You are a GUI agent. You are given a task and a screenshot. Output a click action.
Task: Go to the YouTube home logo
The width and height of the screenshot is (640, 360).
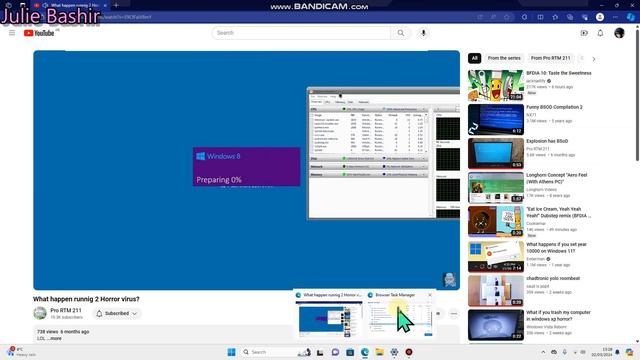coord(39,33)
